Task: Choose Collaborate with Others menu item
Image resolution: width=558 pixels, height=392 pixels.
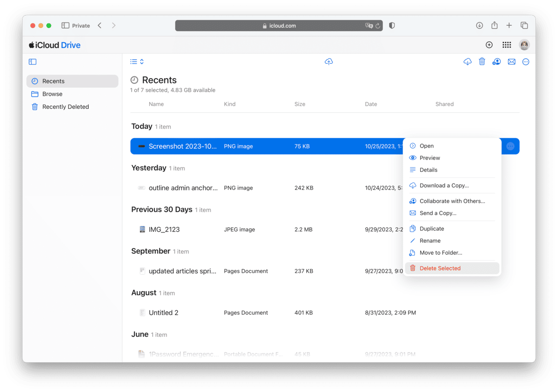Action: [452, 201]
